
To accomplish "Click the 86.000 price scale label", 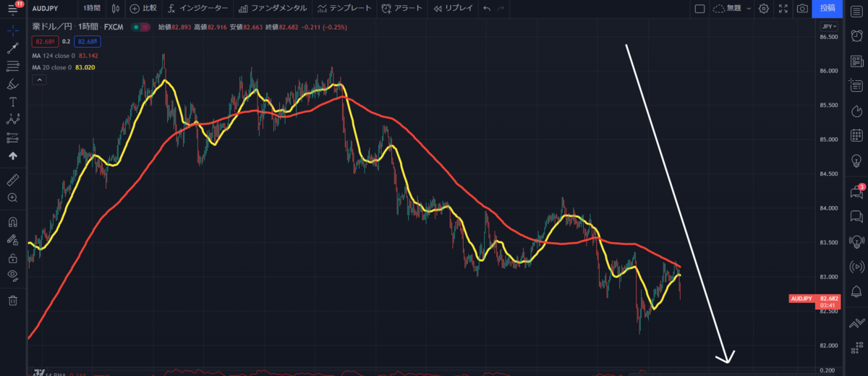I will tap(829, 71).
